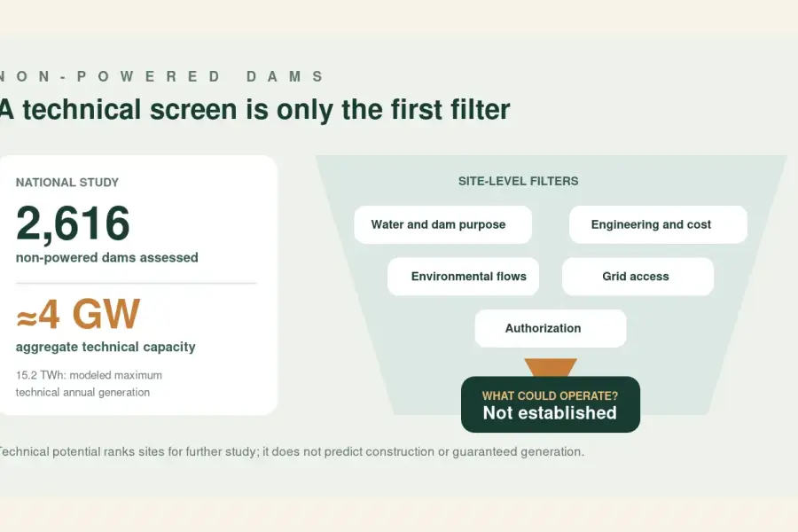Click the "Environmental flows" pill
The image size is (798, 532).
(463, 277)
